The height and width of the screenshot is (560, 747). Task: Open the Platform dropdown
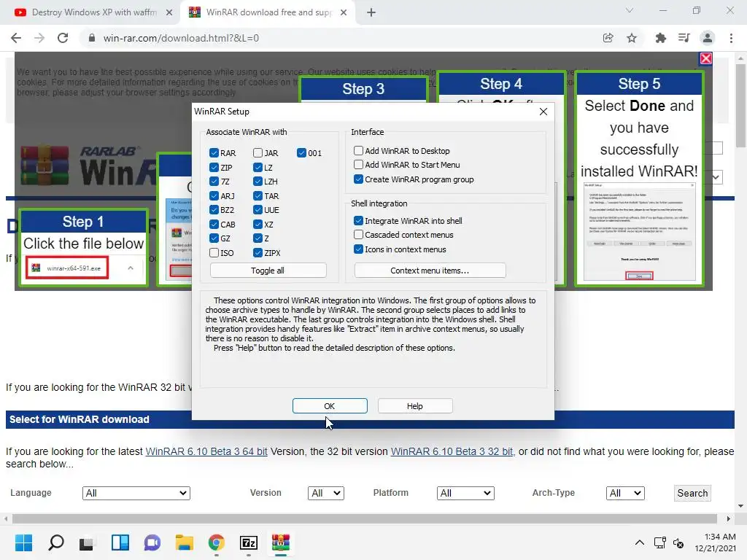coord(465,493)
